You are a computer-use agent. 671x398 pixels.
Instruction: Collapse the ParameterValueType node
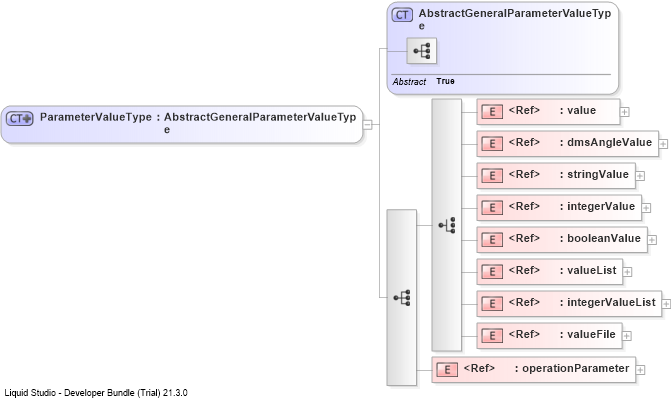point(367,125)
